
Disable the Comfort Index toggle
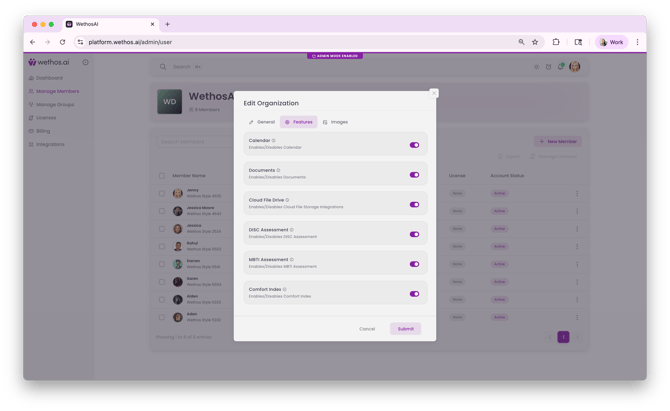point(414,294)
